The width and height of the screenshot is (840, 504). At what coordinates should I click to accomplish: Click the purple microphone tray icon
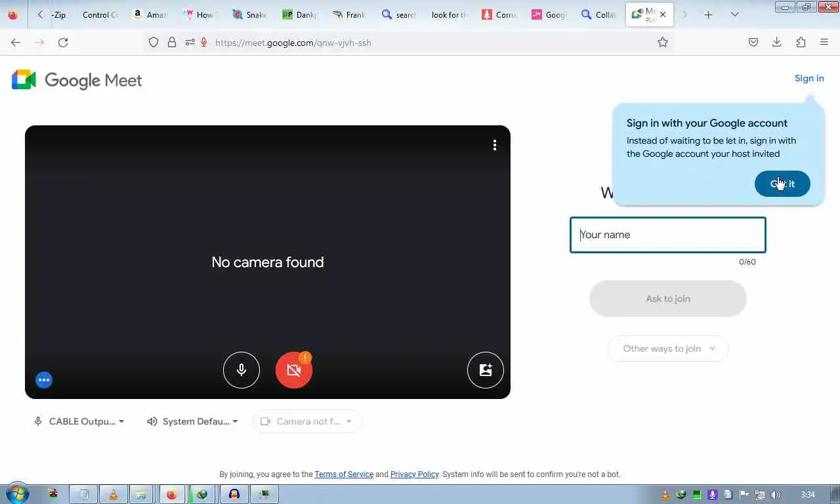[x=713, y=494]
